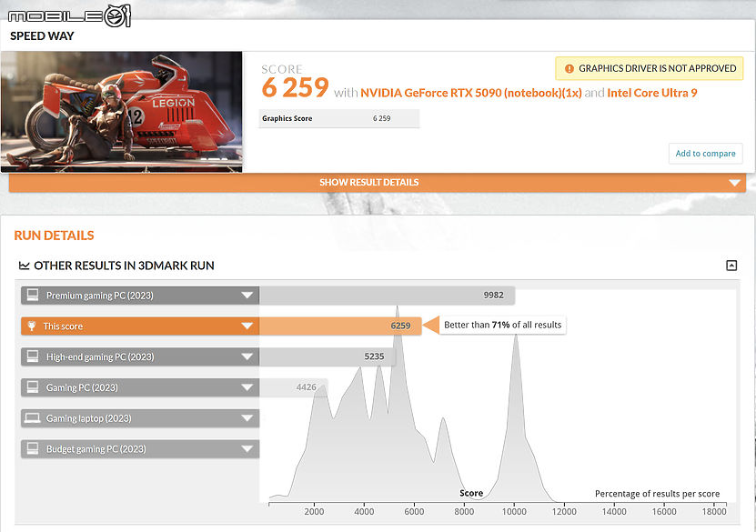Viewport: 756px width, 532px height.
Task: Expand the Gaming laptop (2023) dropdown arrow
Action: [x=247, y=418]
